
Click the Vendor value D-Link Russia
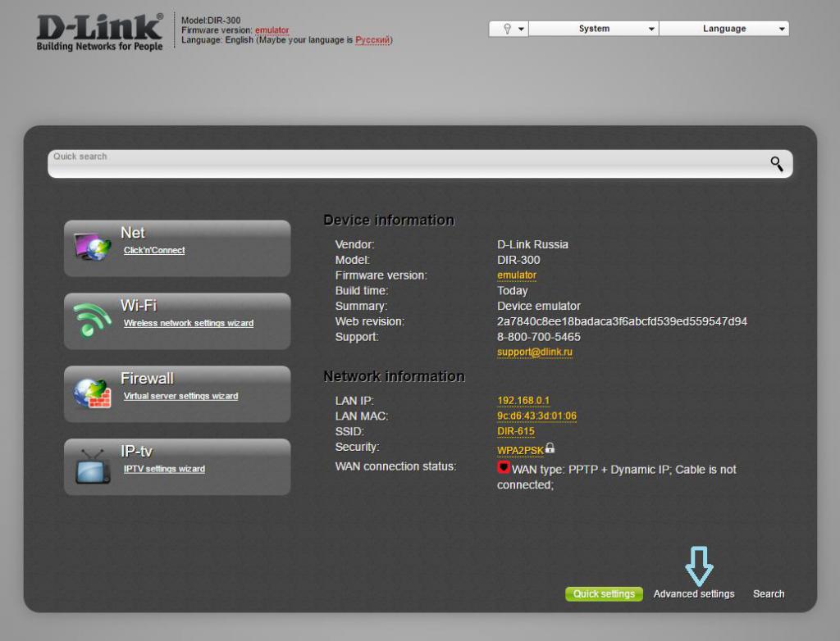532,245
